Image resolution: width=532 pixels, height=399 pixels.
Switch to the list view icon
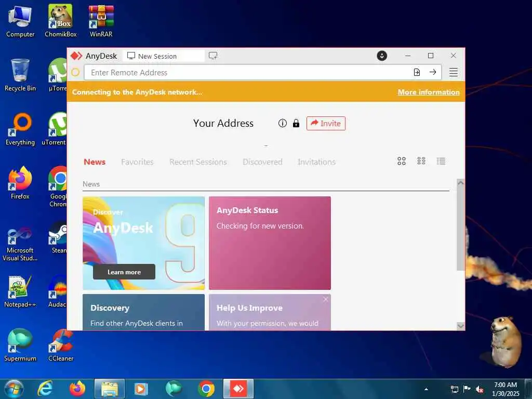point(441,161)
